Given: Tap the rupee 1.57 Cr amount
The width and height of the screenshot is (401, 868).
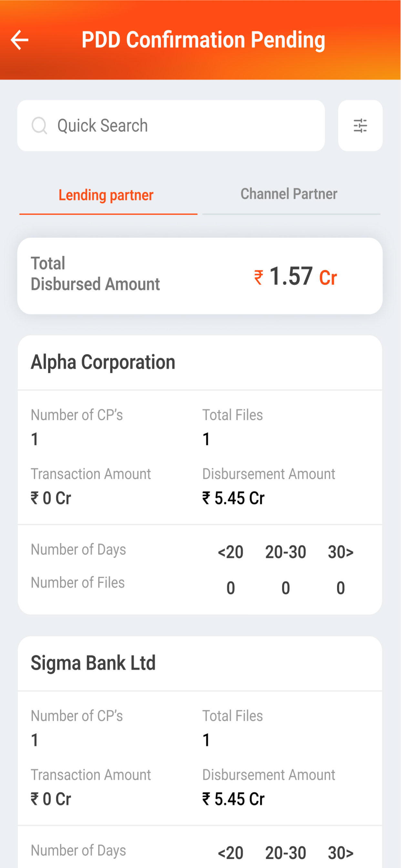Looking at the screenshot, I should 295,276.
